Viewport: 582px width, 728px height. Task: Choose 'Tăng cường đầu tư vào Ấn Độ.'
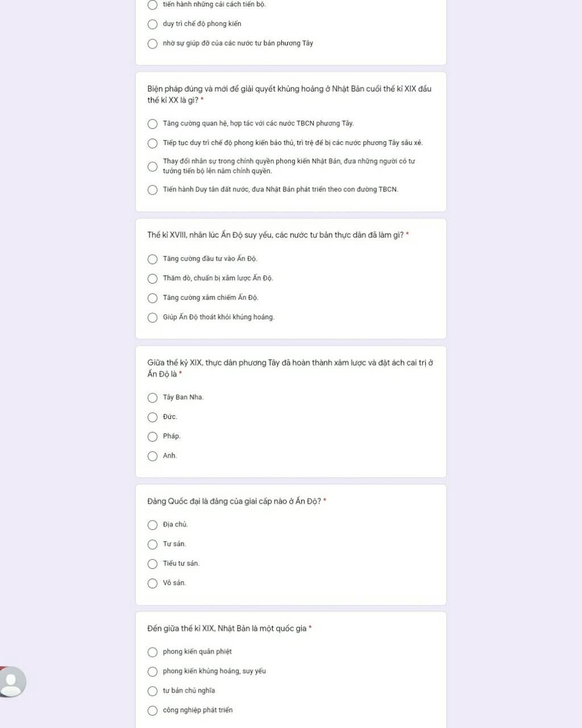click(152, 259)
